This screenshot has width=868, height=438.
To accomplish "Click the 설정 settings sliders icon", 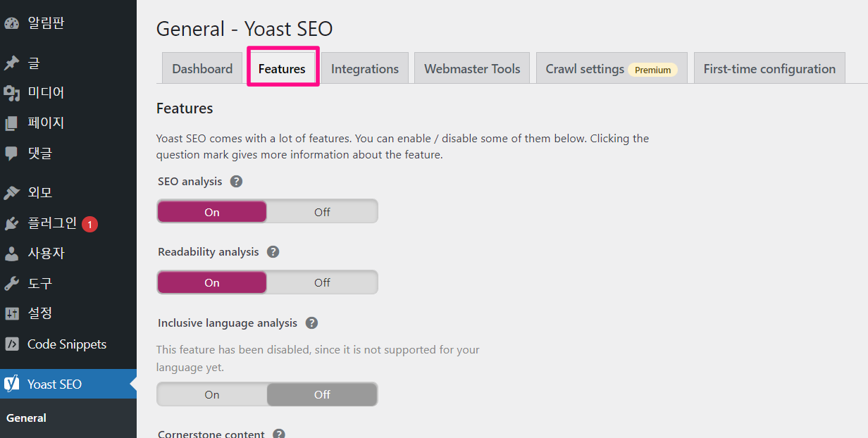I will click(x=11, y=313).
